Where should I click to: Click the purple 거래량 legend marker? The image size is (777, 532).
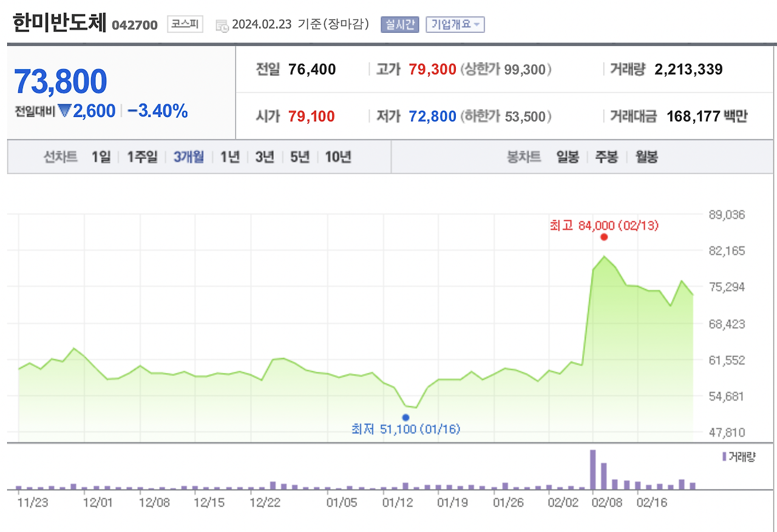(x=724, y=457)
